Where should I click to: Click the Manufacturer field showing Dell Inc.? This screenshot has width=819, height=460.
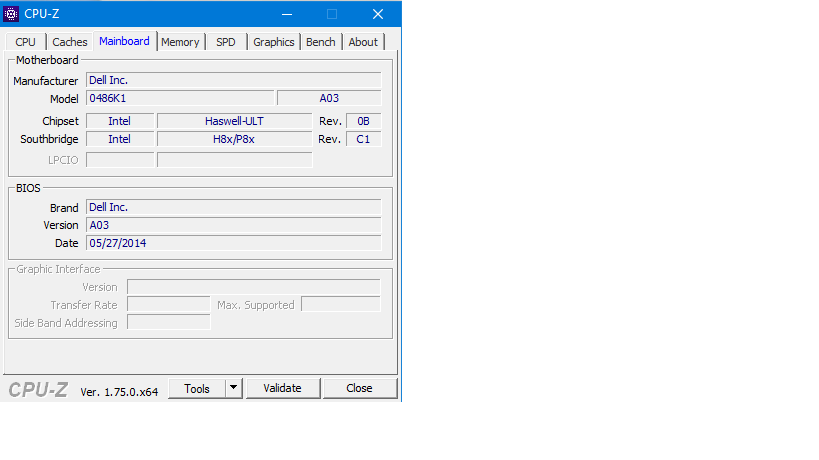[x=233, y=80]
